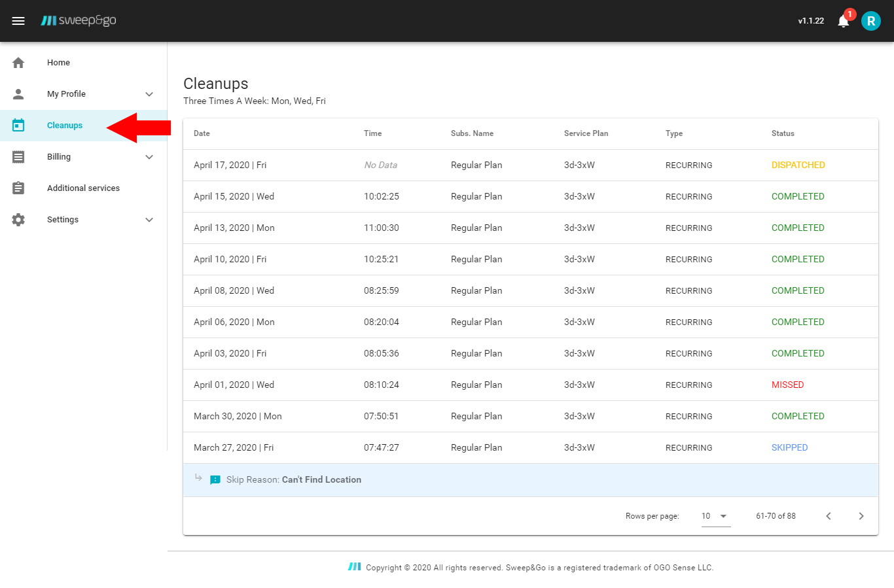Select the March 30, 2020 | Mon date
This screenshot has height=588, width=894.
(x=238, y=416)
